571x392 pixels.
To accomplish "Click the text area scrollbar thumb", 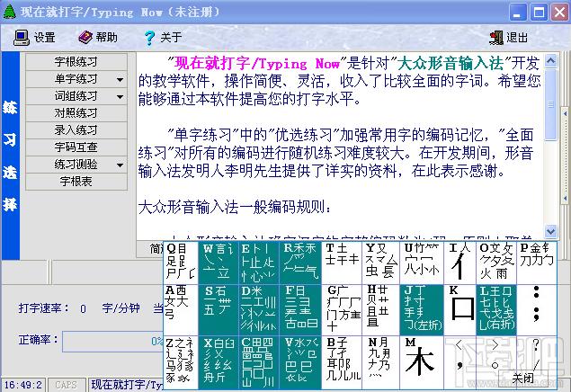I will (x=550, y=104).
